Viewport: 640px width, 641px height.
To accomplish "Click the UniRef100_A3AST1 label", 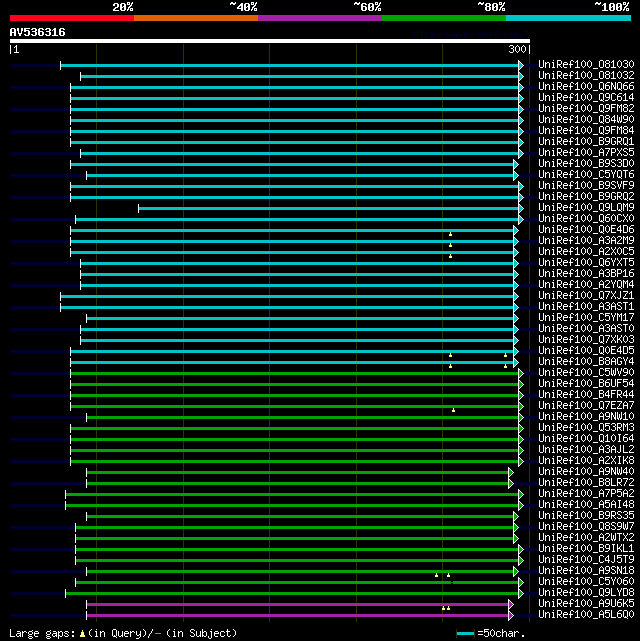I will point(586,307).
